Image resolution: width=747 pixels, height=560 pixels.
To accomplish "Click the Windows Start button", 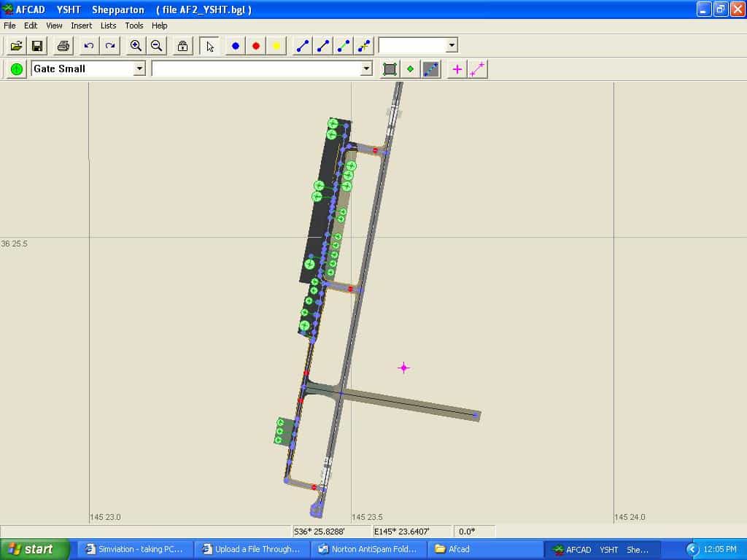I will (35, 549).
